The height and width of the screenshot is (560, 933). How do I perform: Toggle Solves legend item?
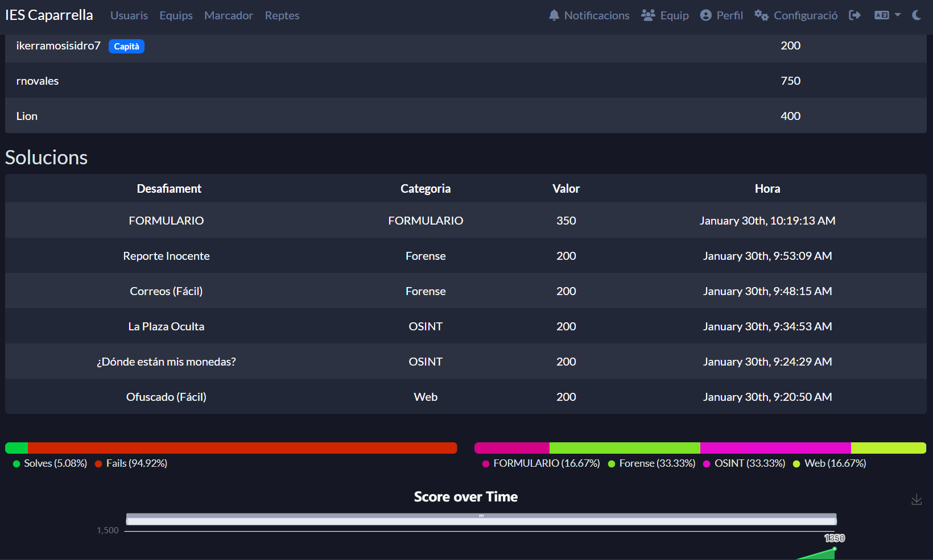(50, 463)
